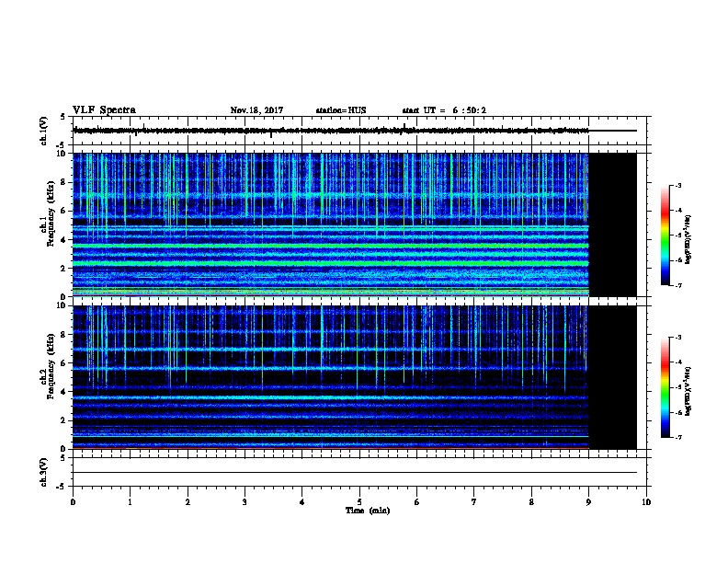This screenshot has height=563, width=728.
Task: Click time axis tick label "4"
Action: (302, 502)
